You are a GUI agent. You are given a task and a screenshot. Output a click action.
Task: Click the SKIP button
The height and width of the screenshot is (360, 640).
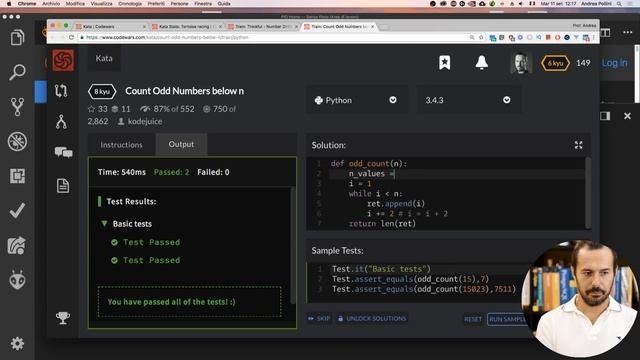(x=319, y=318)
